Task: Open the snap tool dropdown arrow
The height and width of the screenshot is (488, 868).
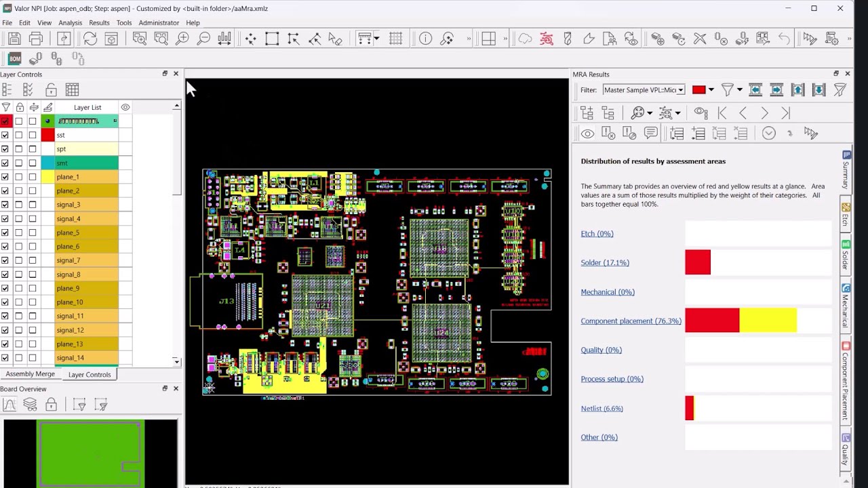Action: [376, 39]
